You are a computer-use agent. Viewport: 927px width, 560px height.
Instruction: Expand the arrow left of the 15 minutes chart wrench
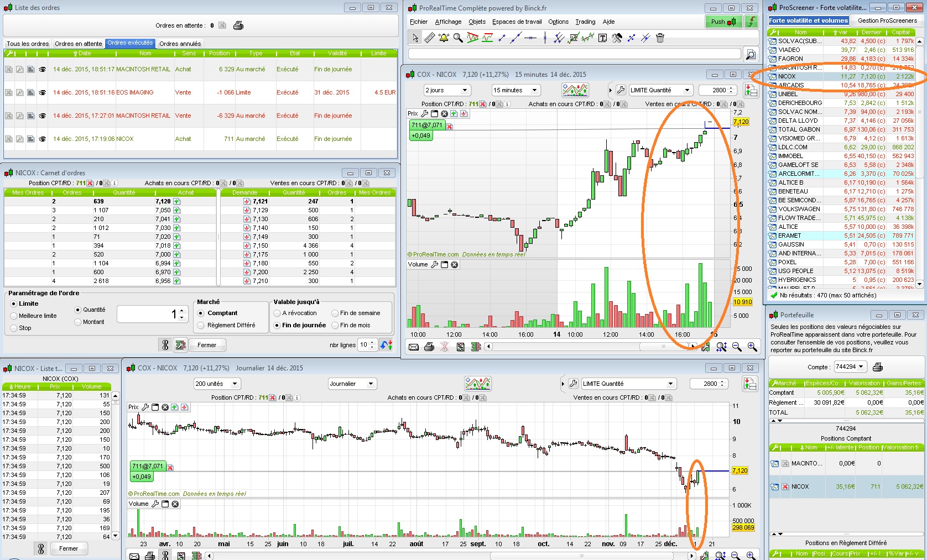[611, 90]
